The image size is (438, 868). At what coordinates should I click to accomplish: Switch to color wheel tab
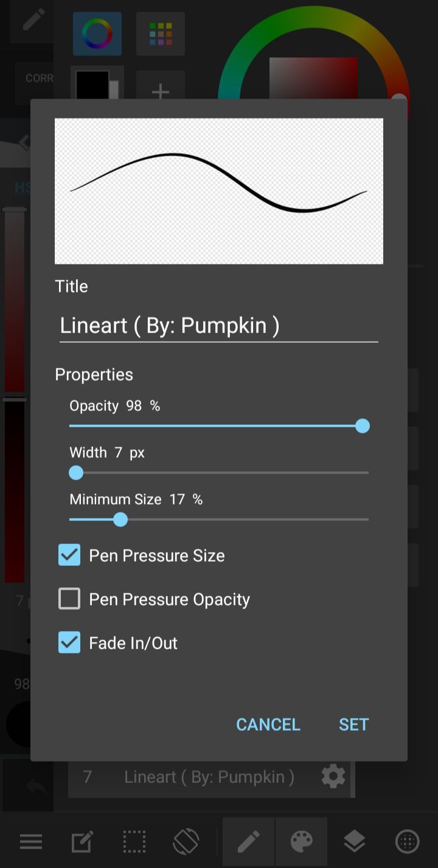(97, 34)
